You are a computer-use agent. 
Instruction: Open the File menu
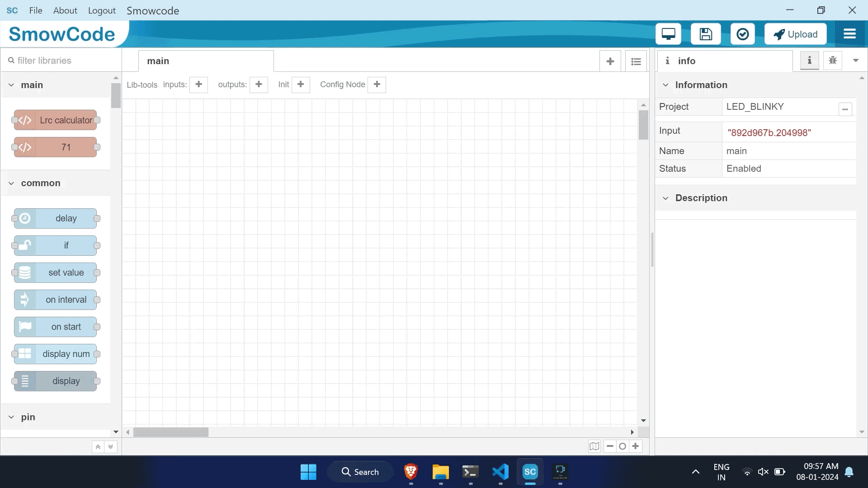pyautogui.click(x=36, y=10)
